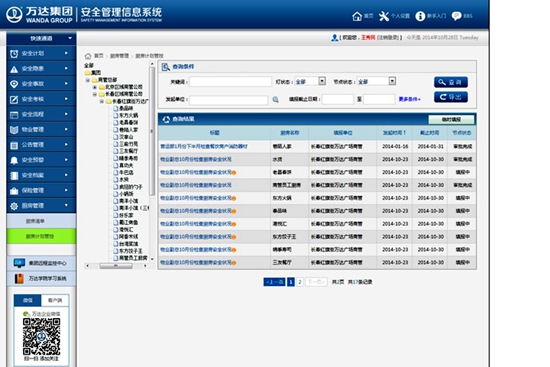Open 安全考核 edit pencil icon
550x367 pixels.
tap(14, 100)
